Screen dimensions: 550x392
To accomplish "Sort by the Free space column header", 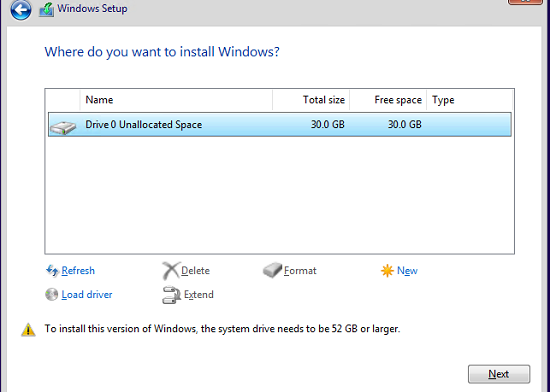I will pos(388,100).
